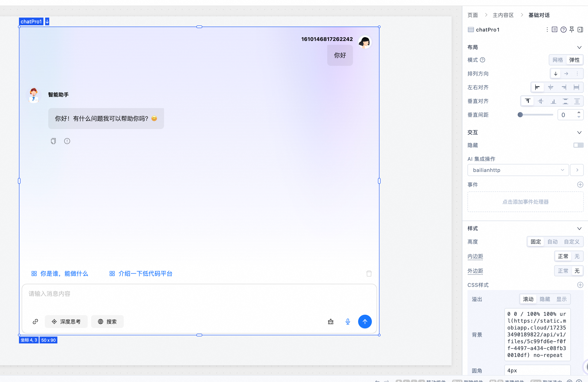Screen dimensions: 588x382
Task: Navigate to 主内容区 breadcrumb
Action: pos(503,15)
